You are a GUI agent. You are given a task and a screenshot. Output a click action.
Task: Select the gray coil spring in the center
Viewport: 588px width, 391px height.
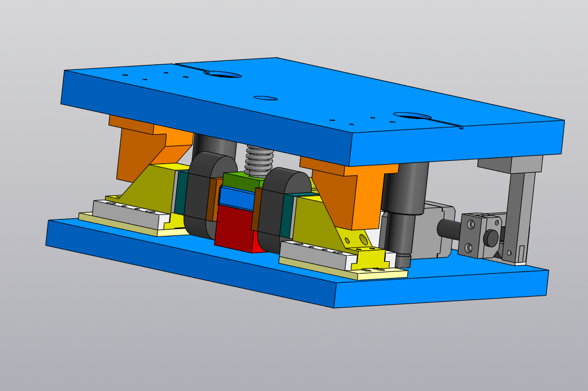259,159
